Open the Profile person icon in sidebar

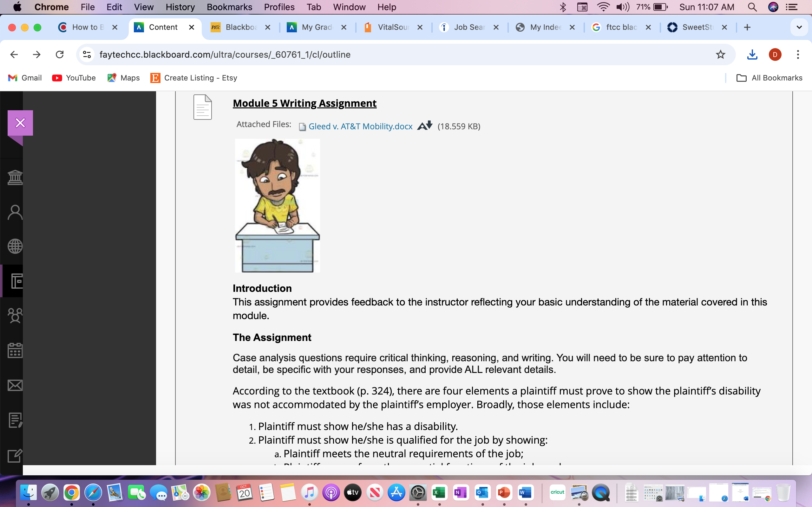(x=15, y=212)
